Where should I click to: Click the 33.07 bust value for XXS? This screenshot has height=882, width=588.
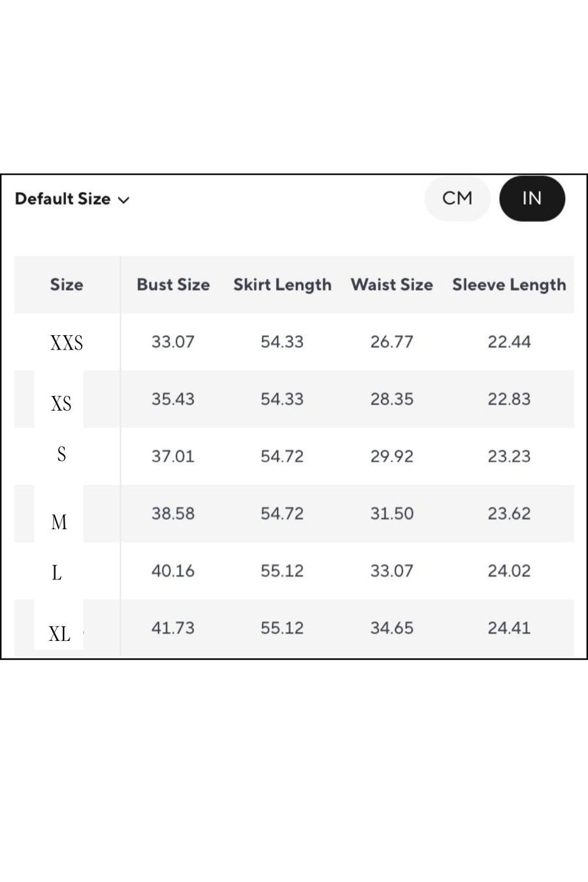point(173,342)
